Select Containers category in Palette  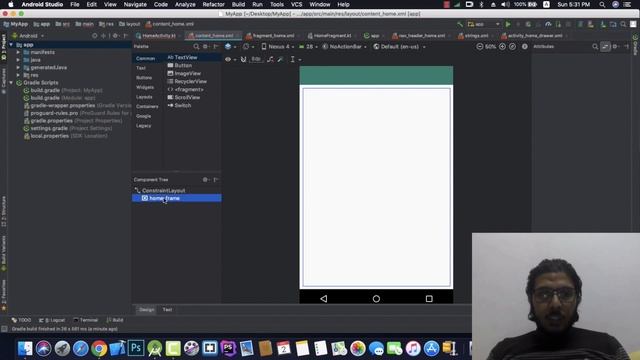147,107
